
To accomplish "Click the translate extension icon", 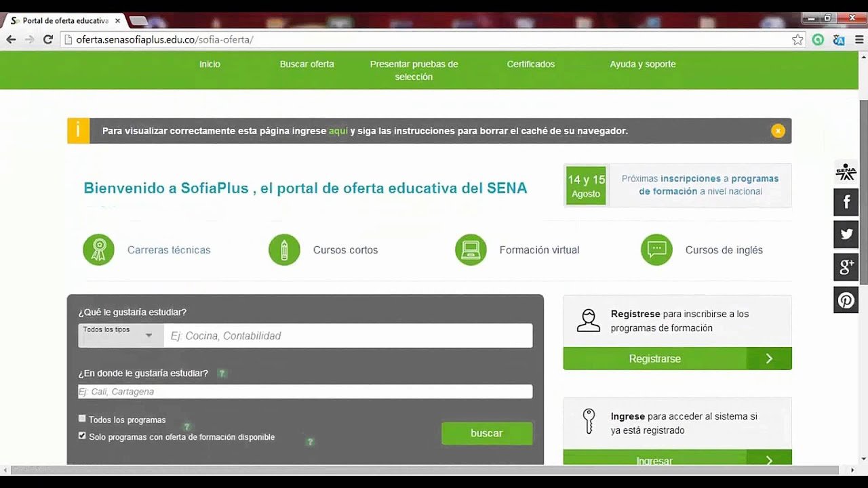I will pos(839,40).
